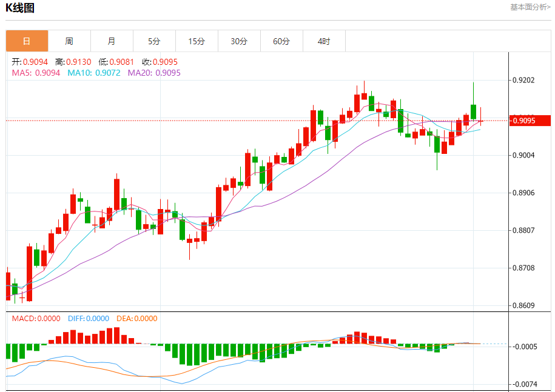Click the MA5: 0.9094 legend value
555x392 pixels.
(x=36, y=73)
